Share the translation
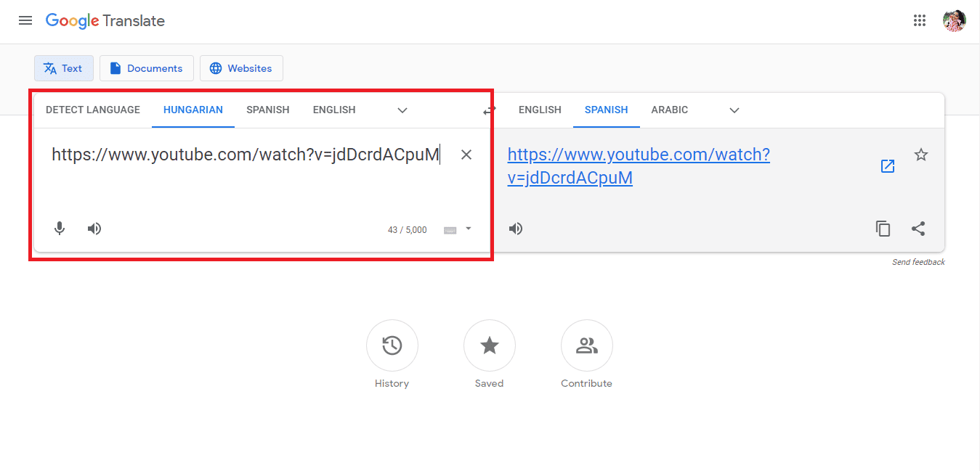 click(918, 229)
